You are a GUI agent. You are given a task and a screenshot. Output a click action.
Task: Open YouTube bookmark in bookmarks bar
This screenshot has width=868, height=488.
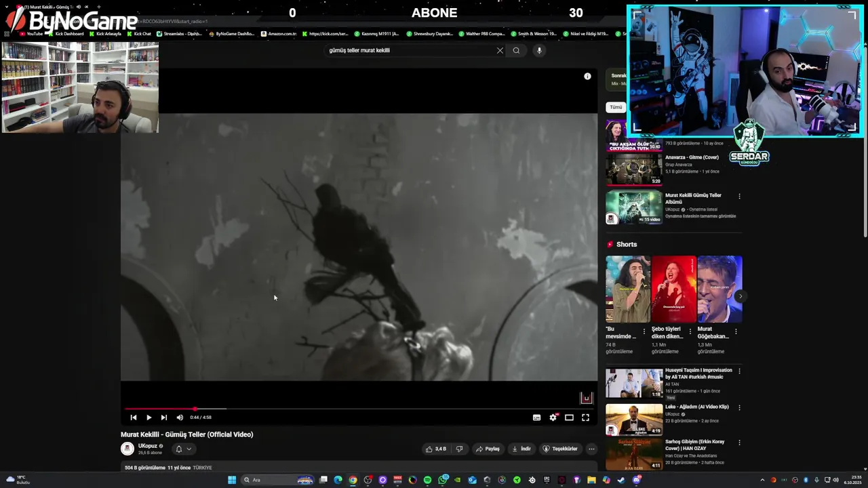tap(31, 33)
